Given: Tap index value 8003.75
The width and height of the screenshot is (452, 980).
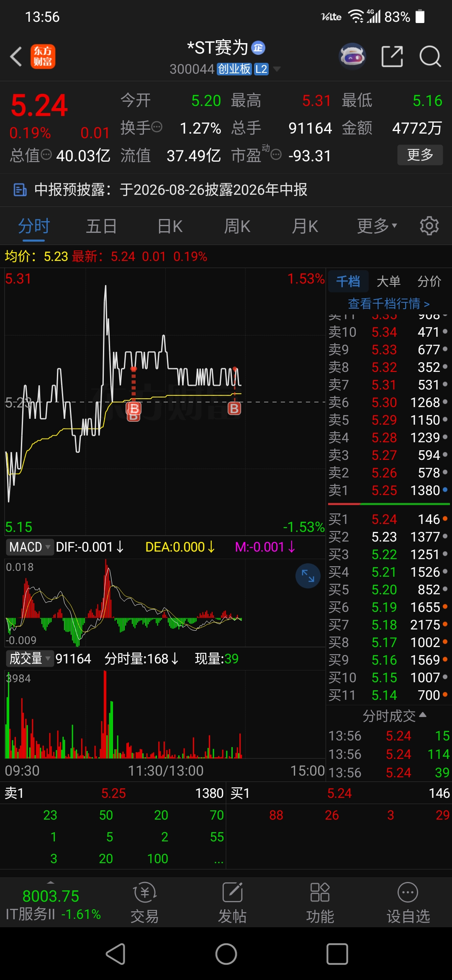Looking at the screenshot, I should (x=51, y=896).
